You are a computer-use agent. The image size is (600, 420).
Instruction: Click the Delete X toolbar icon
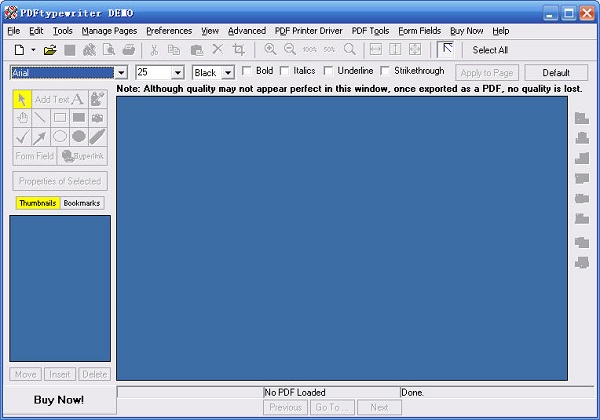[x=218, y=49]
